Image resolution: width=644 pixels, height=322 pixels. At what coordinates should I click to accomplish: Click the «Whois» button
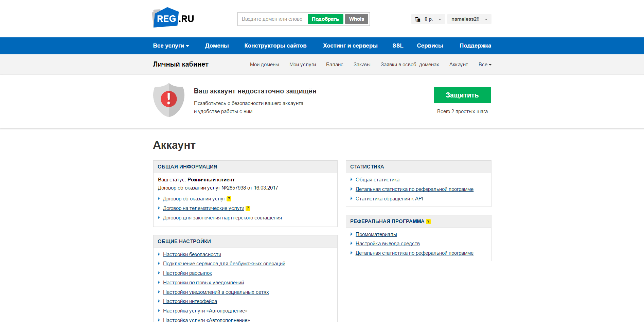point(356,19)
